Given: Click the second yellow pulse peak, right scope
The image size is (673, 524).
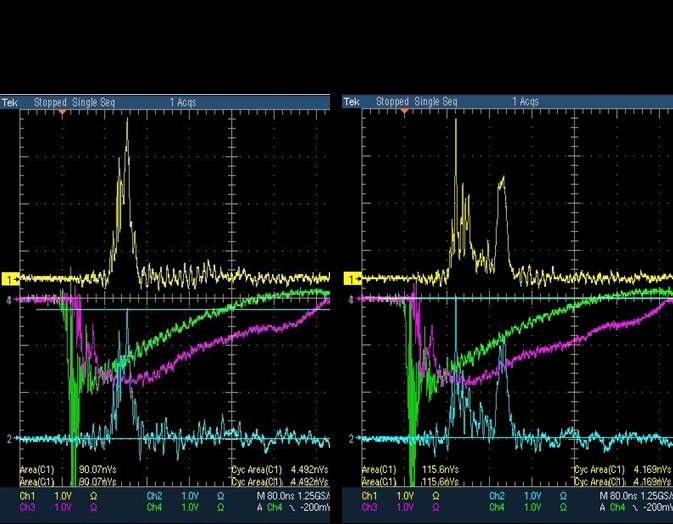Looking at the screenshot, I should [502, 180].
